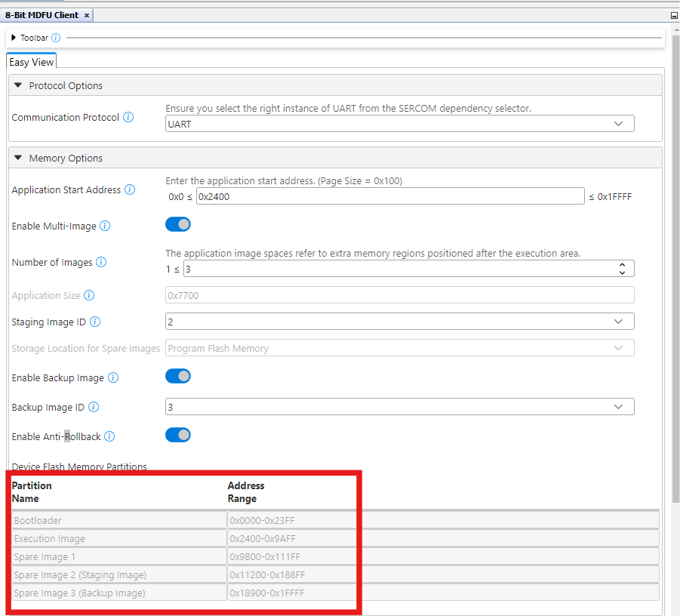Click info icon beside Enable Anti-Rollback
The image size is (680, 616).
109,437
